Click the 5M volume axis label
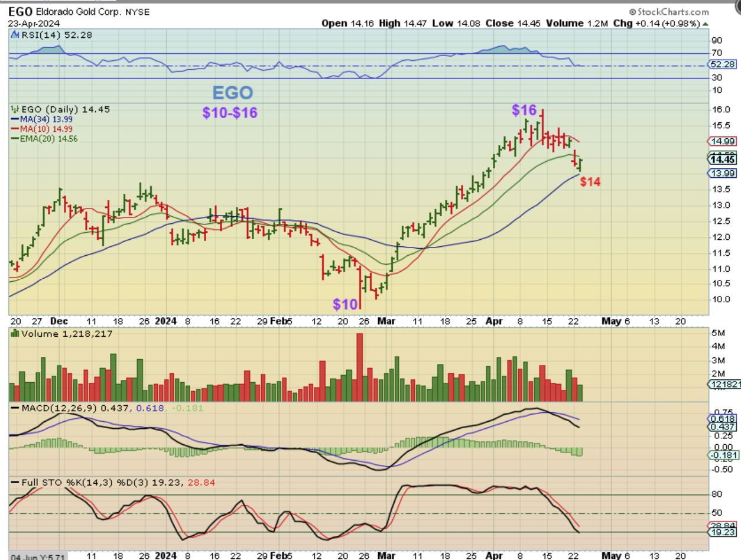The image size is (741, 560). (718, 333)
